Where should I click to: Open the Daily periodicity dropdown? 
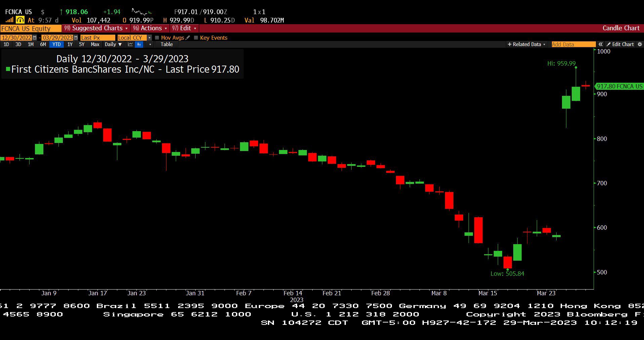click(x=113, y=44)
